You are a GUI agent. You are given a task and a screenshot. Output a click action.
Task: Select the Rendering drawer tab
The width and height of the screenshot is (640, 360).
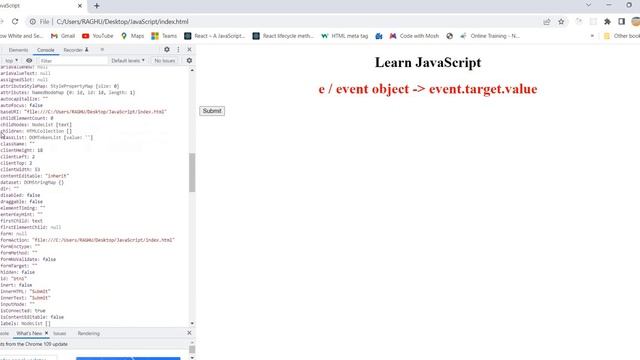(x=89, y=333)
